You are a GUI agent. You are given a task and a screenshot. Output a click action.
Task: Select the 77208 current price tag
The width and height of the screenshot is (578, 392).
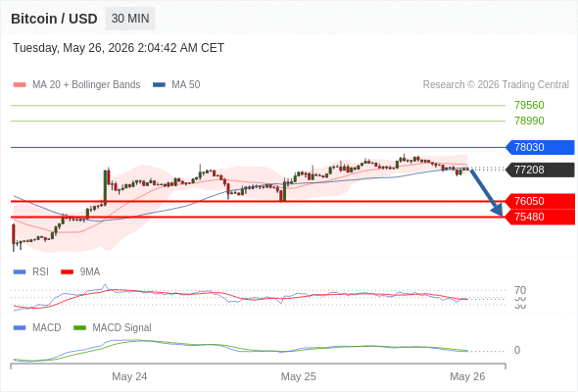[x=540, y=170]
